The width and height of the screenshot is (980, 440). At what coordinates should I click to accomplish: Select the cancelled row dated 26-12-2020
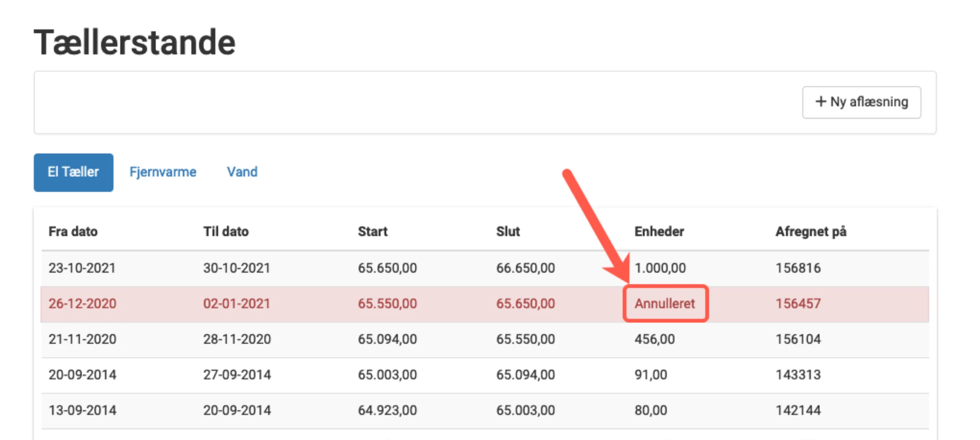pyautogui.click(x=82, y=303)
